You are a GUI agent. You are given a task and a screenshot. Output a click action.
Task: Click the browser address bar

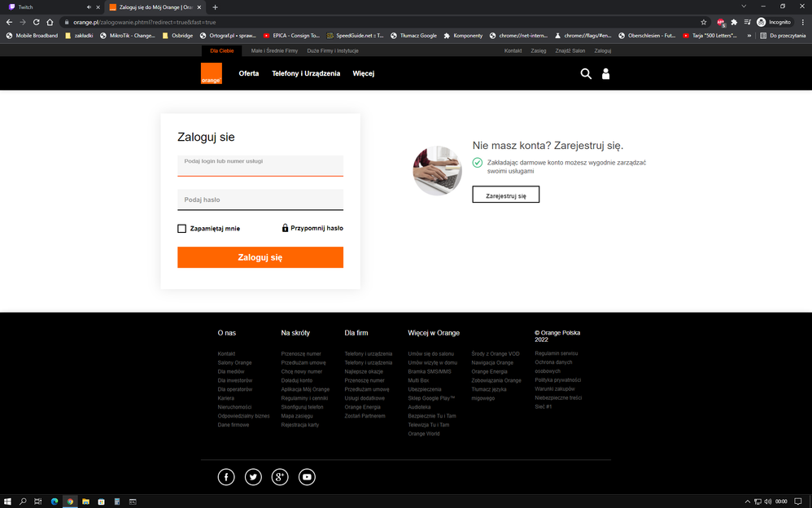[383, 22]
